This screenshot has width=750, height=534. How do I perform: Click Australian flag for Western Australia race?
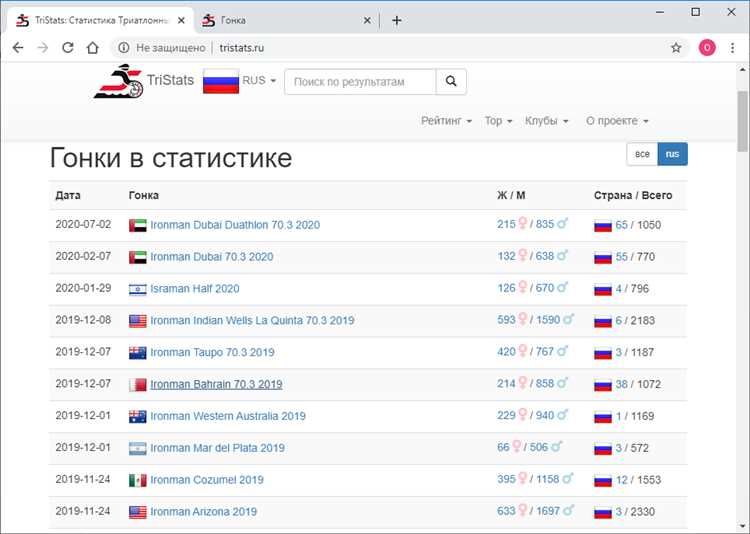pos(138,416)
